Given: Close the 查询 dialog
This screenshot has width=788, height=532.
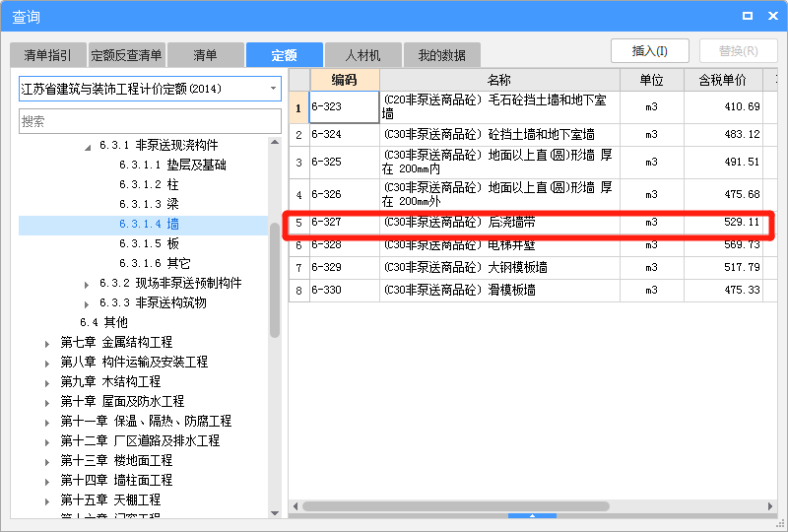Looking at the screenshot, I should 773,16.
